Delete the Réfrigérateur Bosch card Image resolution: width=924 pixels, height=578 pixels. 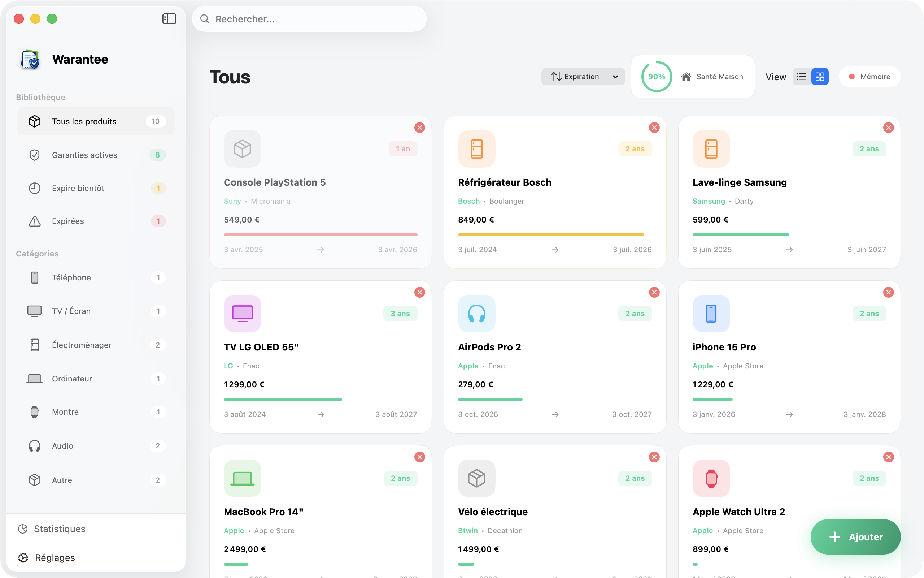click(x=654, y=128)
